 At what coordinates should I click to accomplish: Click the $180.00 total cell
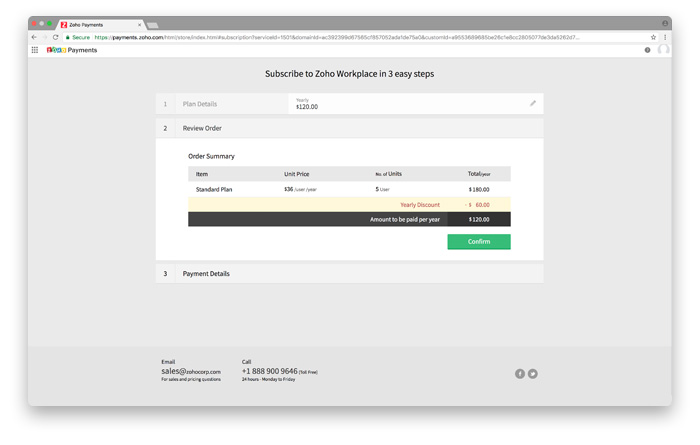coord(479,190)
